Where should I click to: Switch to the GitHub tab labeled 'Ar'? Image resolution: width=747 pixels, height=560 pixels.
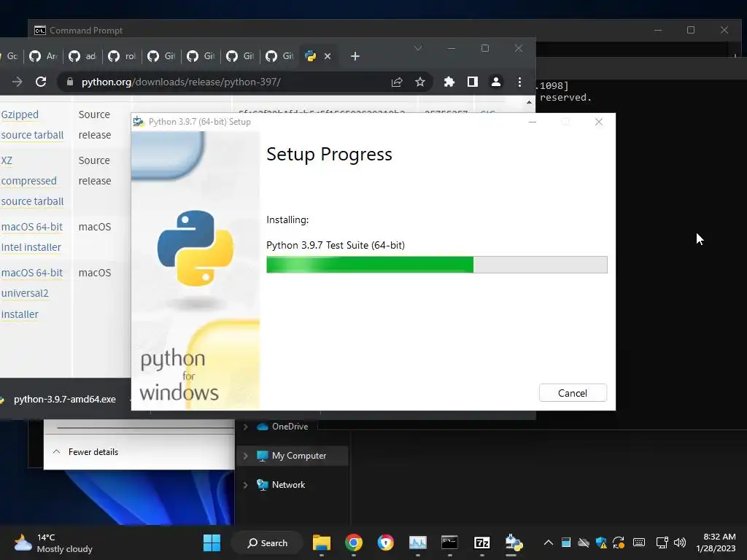point(43,56)
